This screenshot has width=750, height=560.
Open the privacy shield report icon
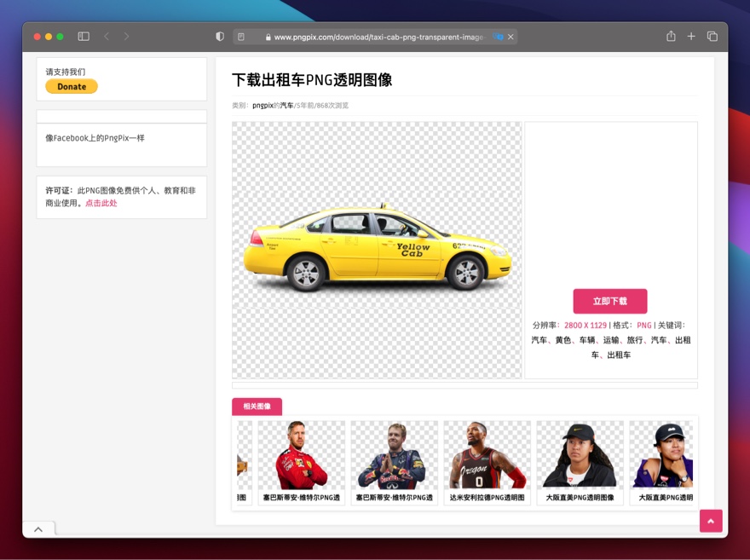(x=220, y=37)
